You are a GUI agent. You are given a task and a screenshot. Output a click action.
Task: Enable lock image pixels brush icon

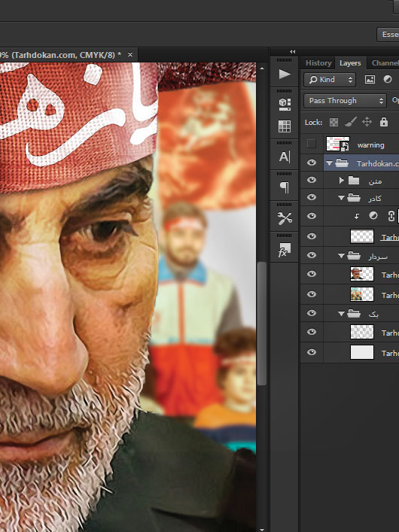click(350, 122)
